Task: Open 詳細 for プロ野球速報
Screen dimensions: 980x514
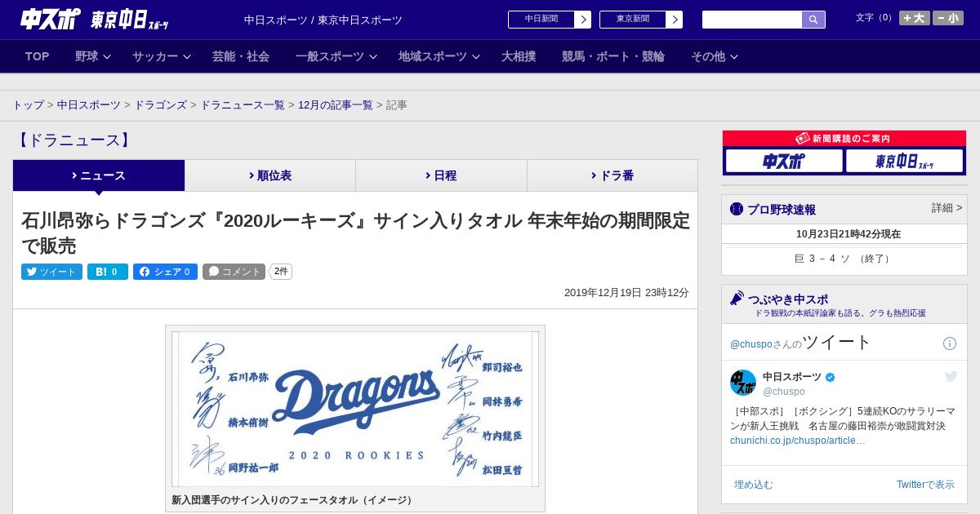Action: [x=947, y=208]
